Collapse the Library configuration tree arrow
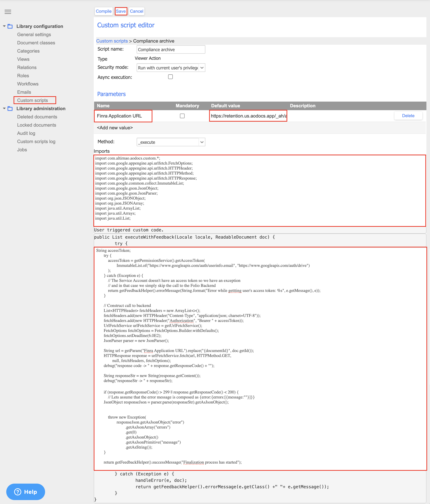The height and width of the screenshot is (504, 430). point(4,26)
